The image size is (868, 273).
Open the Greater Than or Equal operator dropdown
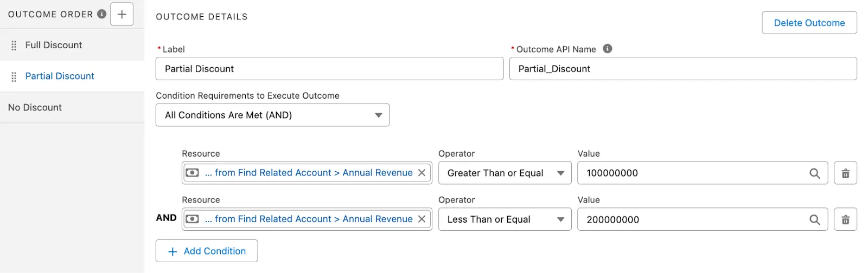point(505,173)
